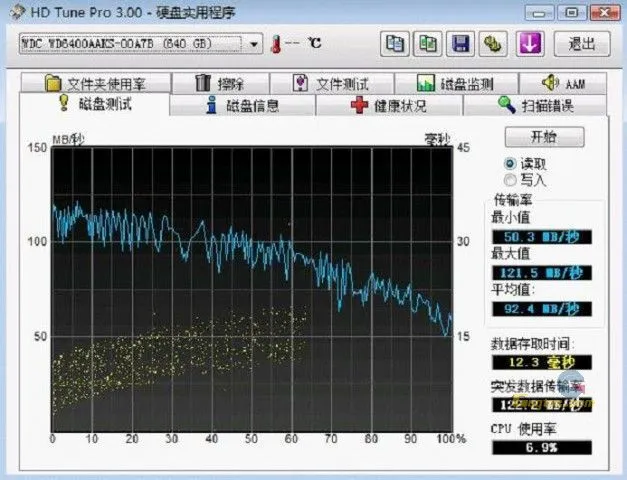This screenshot has height=480, width=627.
Task: Click the 退出 exit button
Action: pos(581,44)
